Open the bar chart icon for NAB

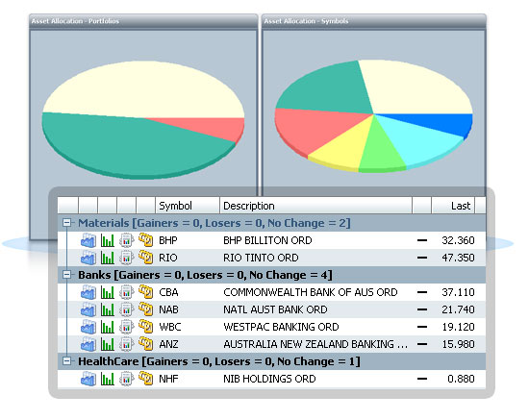[x=108, y=310]
